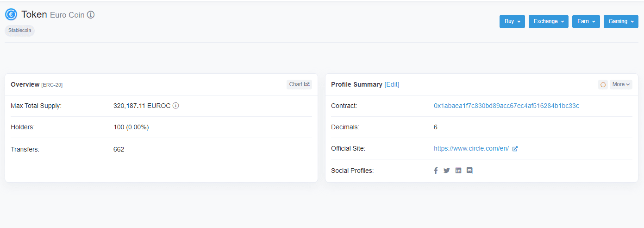This screenshot has height=228, width=644.
Task: Expand the More menu in Profile Summary
Action: coord(621,84)
